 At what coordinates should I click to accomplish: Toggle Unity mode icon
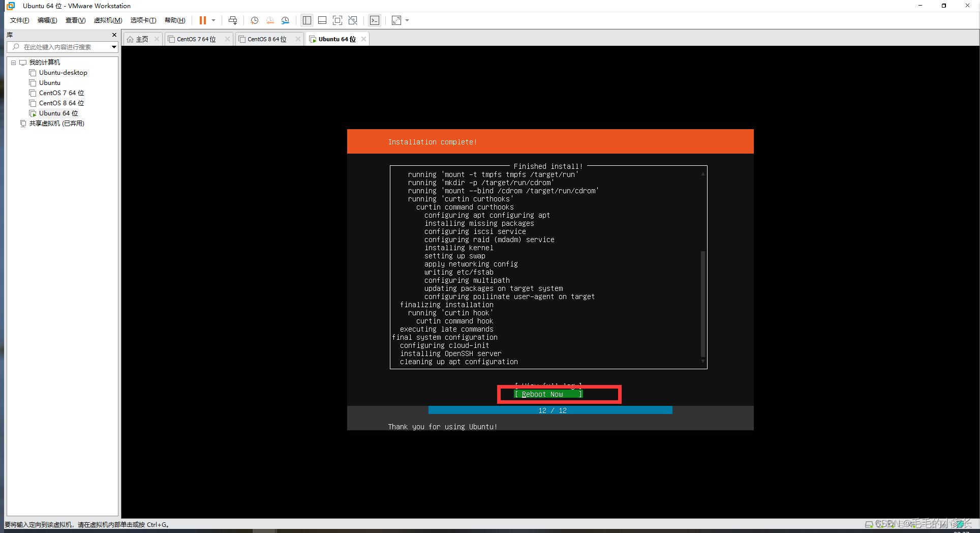pyautogui.click(x=353, y=20)
